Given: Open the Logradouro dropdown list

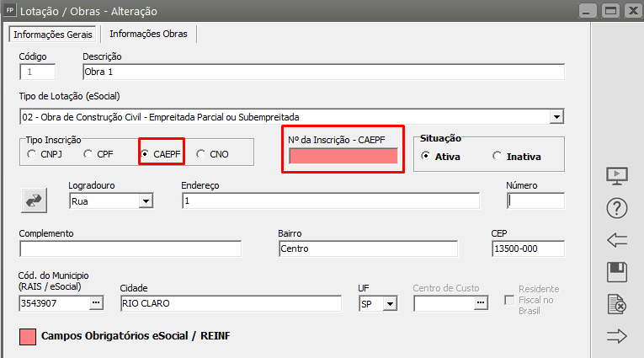Looking at the screenshot, I should tap(146, 201).
